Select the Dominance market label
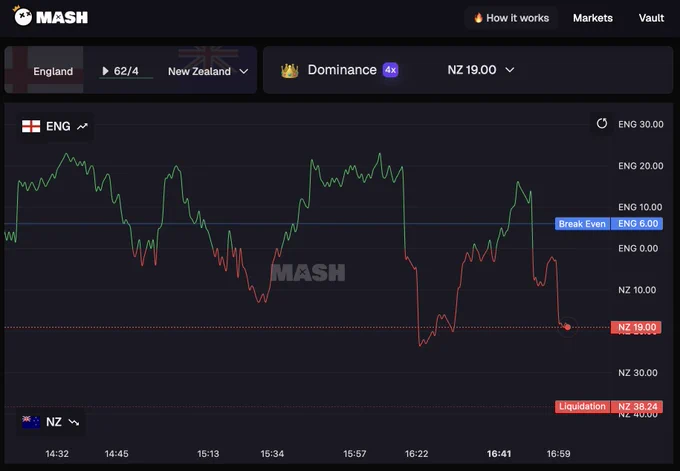 pos(342,70)
